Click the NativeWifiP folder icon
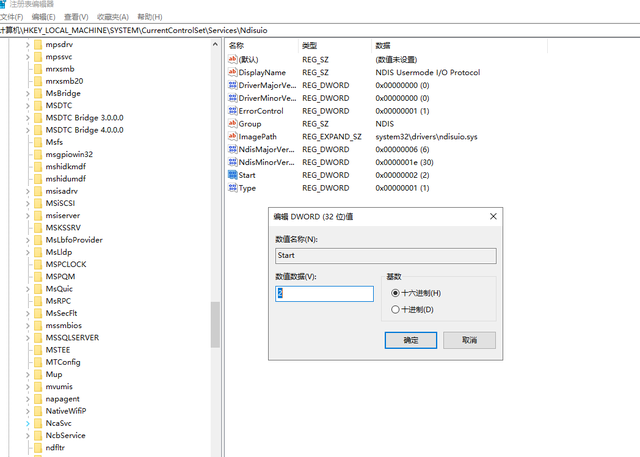 coord(38,411)
